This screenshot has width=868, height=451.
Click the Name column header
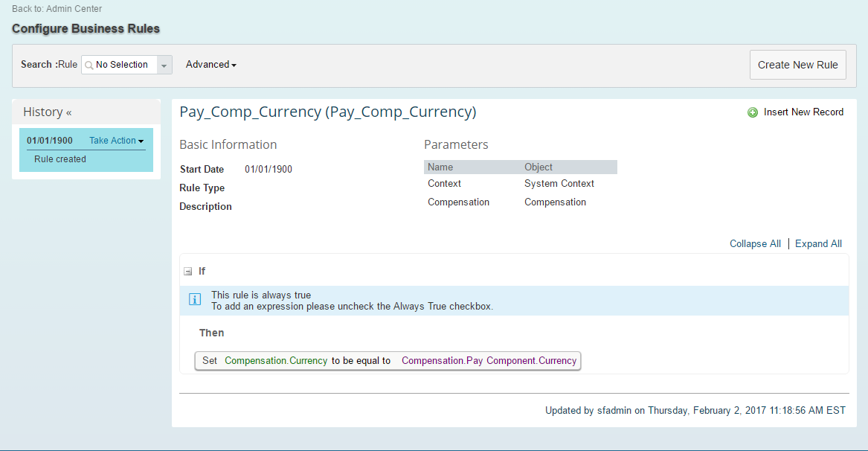(440, 167)
